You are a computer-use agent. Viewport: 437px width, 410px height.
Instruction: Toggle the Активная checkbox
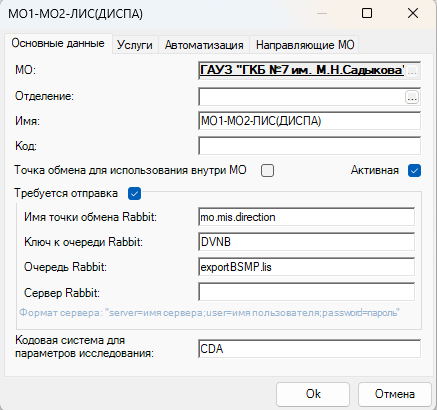click(414, 171)
